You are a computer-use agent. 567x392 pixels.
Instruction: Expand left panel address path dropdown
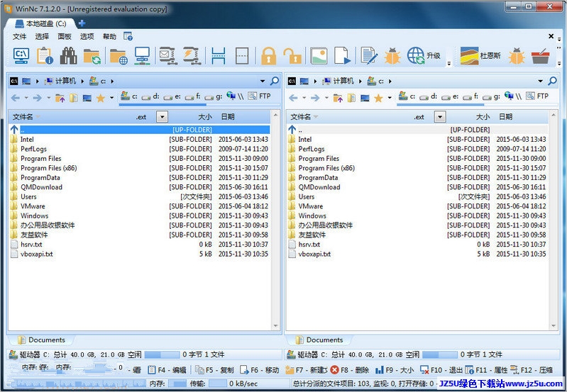tap(263, 82)
